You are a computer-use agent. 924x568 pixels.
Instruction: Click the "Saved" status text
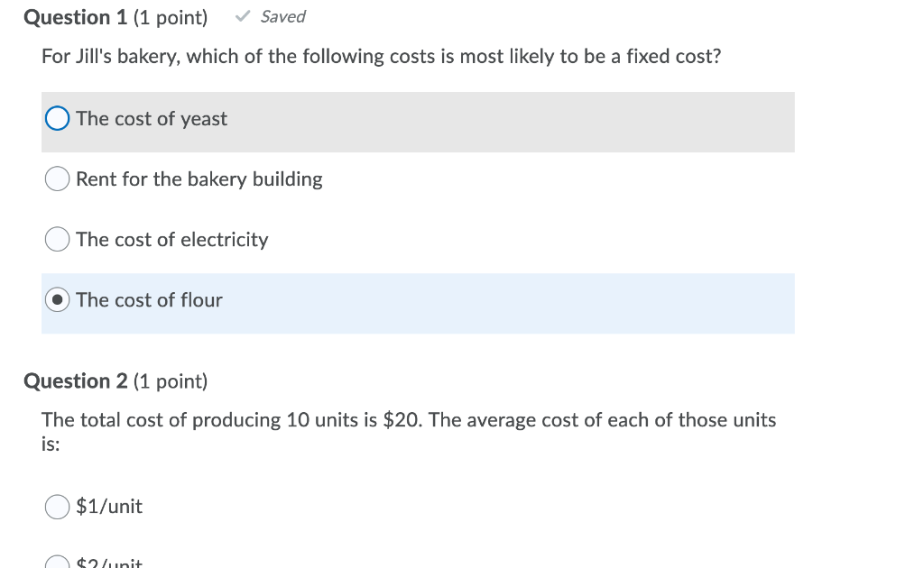283,16
